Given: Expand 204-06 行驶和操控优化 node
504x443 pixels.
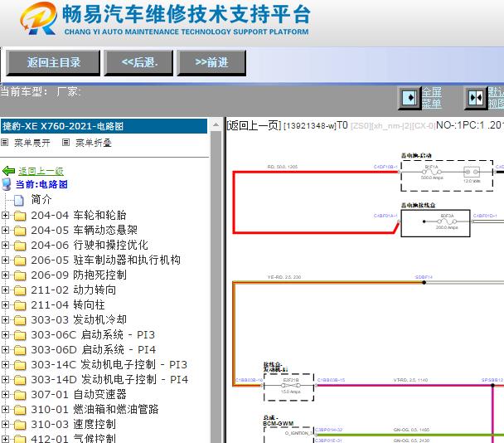Looking at the screenshot, I should click(x=5, y=246).
